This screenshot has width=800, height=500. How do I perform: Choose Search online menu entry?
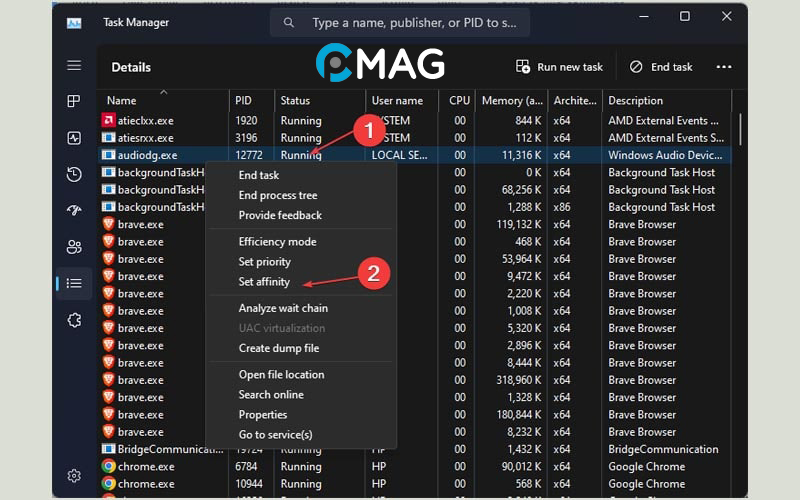tap(271, 394)
